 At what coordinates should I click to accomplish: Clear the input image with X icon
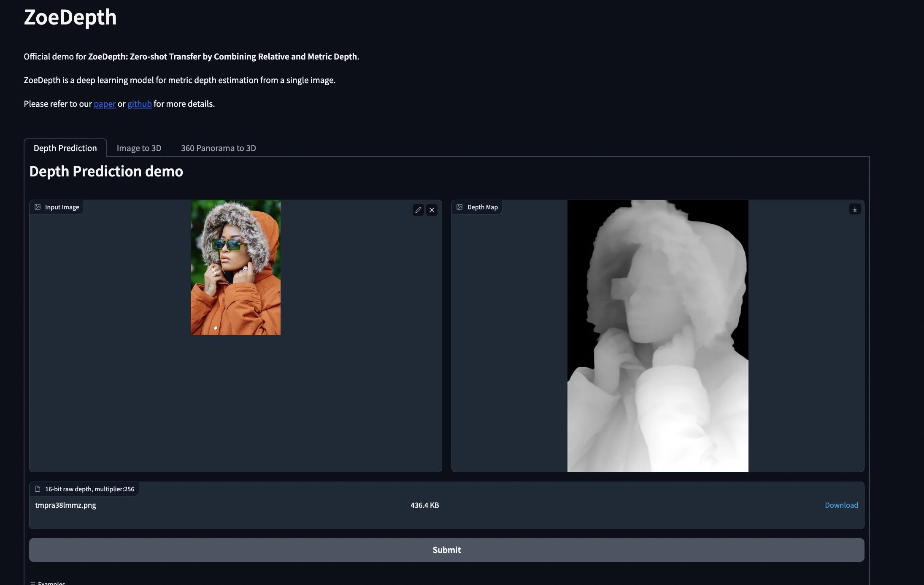[x=432, y=210]
